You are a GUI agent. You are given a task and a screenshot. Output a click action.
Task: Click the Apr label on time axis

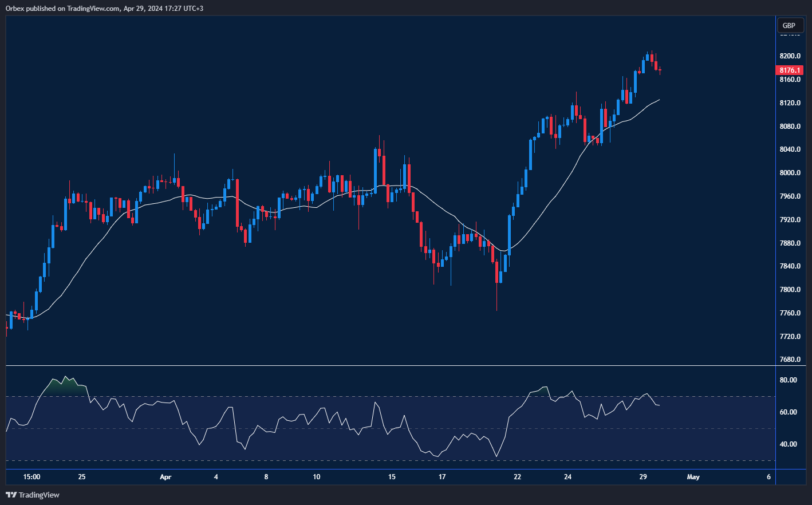tap(165, 477)
